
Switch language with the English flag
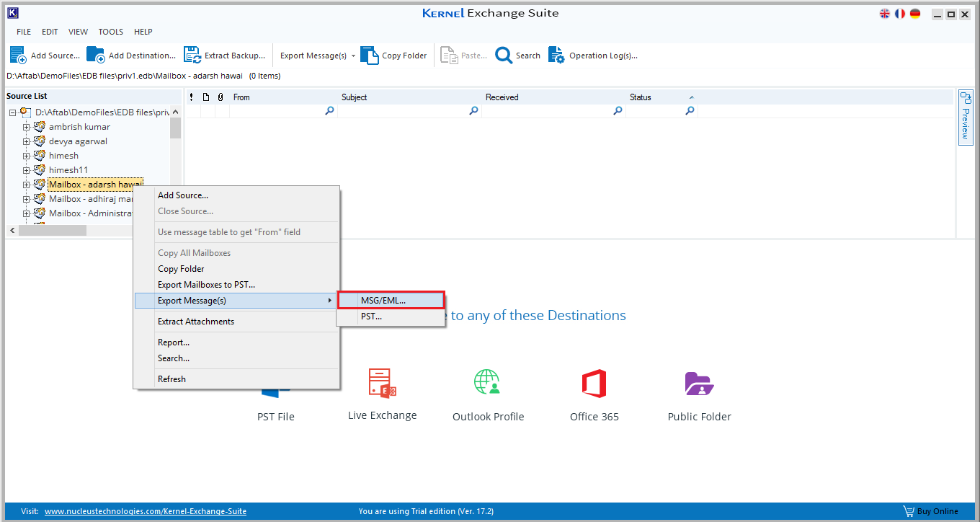(885, 13)
